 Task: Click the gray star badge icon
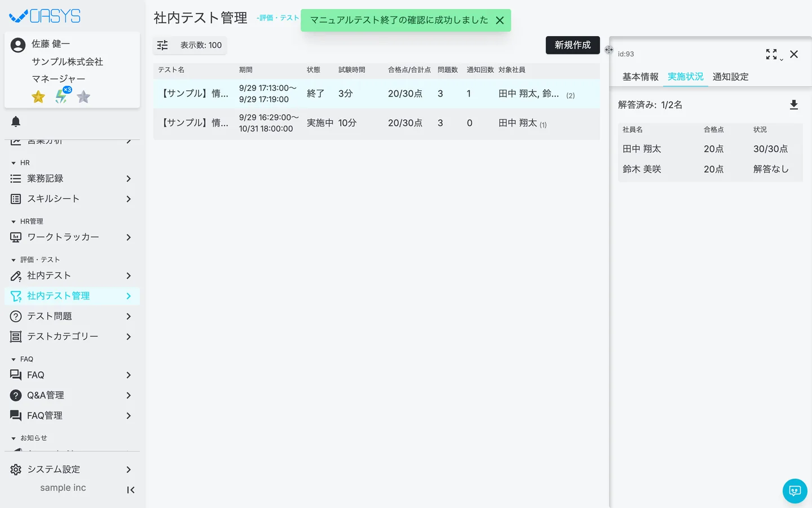pyautogui.click(x=83, y=97)
